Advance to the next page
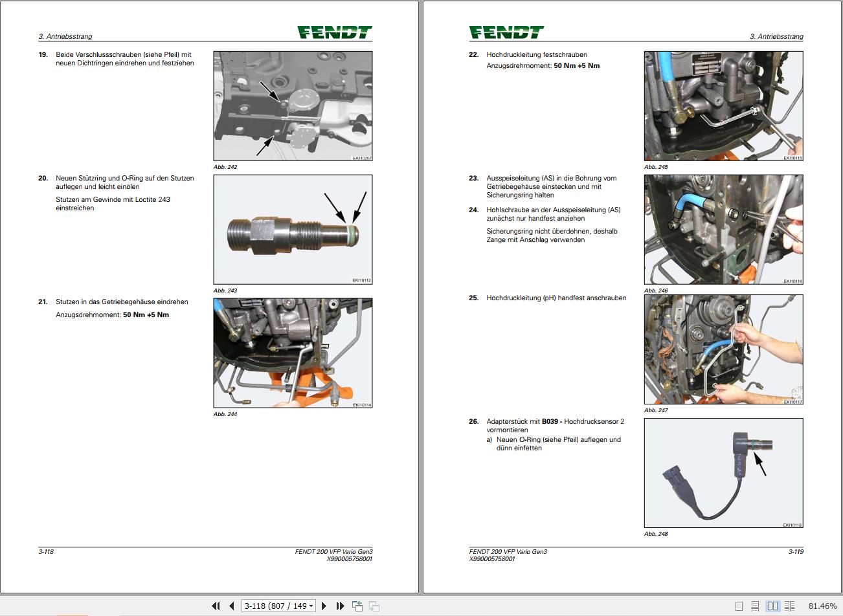This screenshot has height=616, width=843. tap(325, 606)
